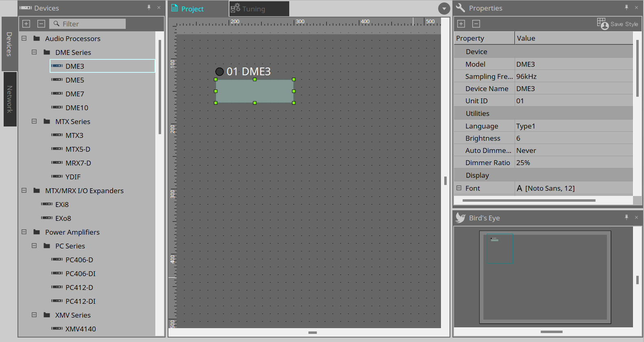
Task: Select the PC412-DI amplifier
Action: click(81, 301)
